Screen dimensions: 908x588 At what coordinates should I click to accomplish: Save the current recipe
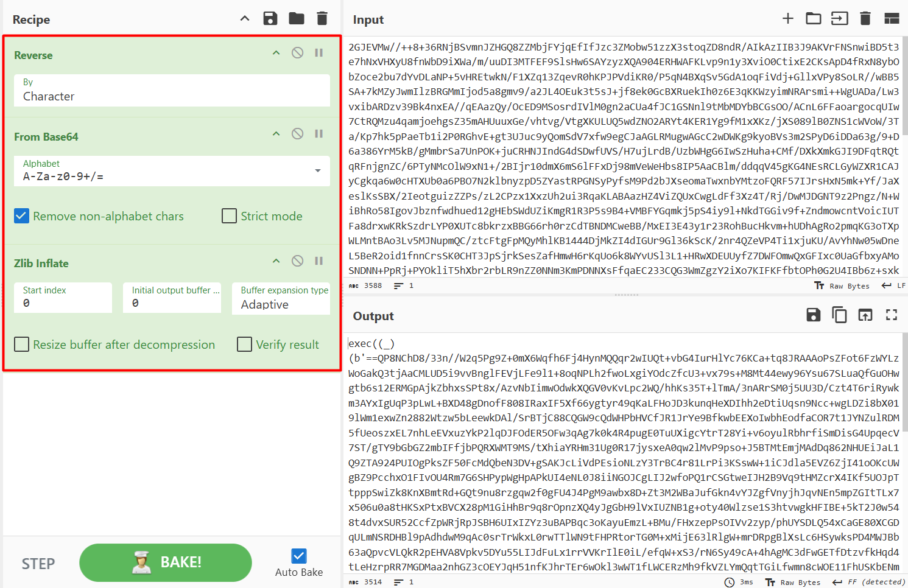click(270, 18)
